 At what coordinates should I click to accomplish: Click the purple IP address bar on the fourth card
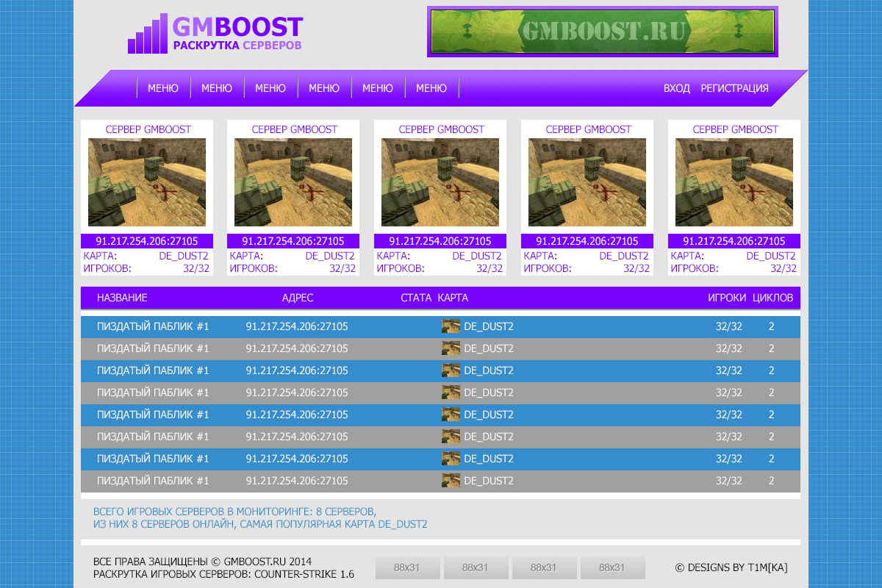click(x=587, y=241)
